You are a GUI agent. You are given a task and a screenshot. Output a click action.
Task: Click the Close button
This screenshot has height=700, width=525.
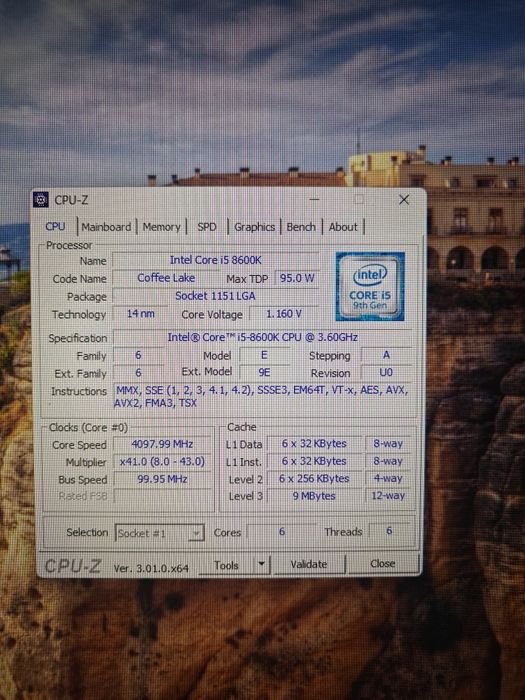coord(383,563)
